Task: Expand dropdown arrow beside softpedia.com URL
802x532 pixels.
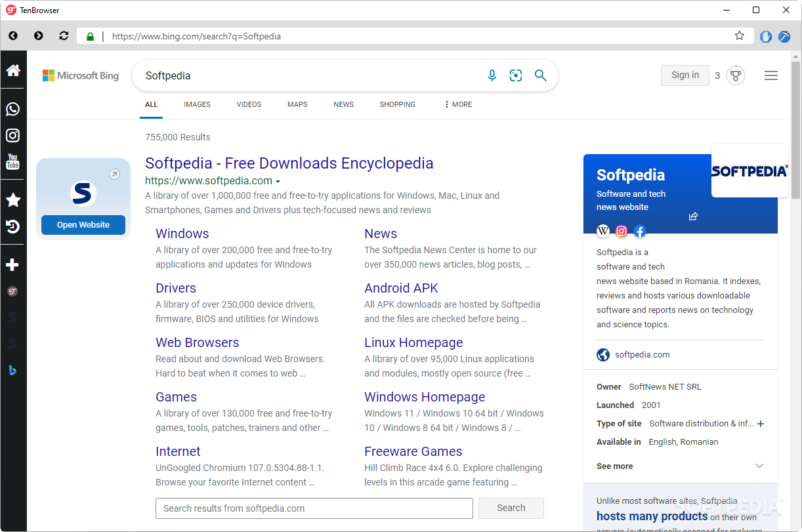Action: 278,182
